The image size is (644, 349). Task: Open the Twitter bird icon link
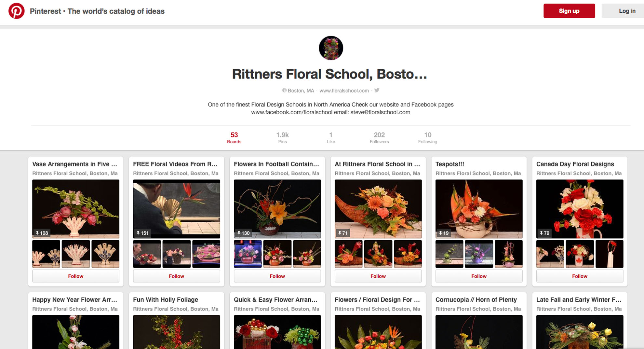click(x=377, y=90)
